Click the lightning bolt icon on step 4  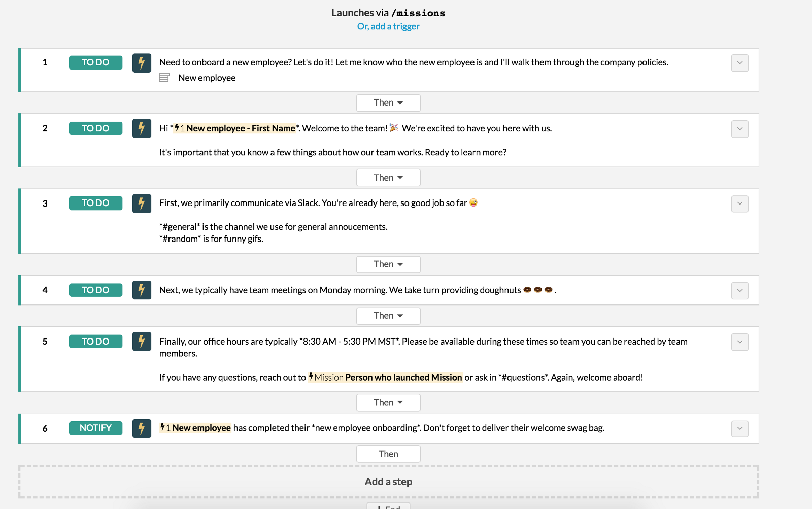click(142, 290)
